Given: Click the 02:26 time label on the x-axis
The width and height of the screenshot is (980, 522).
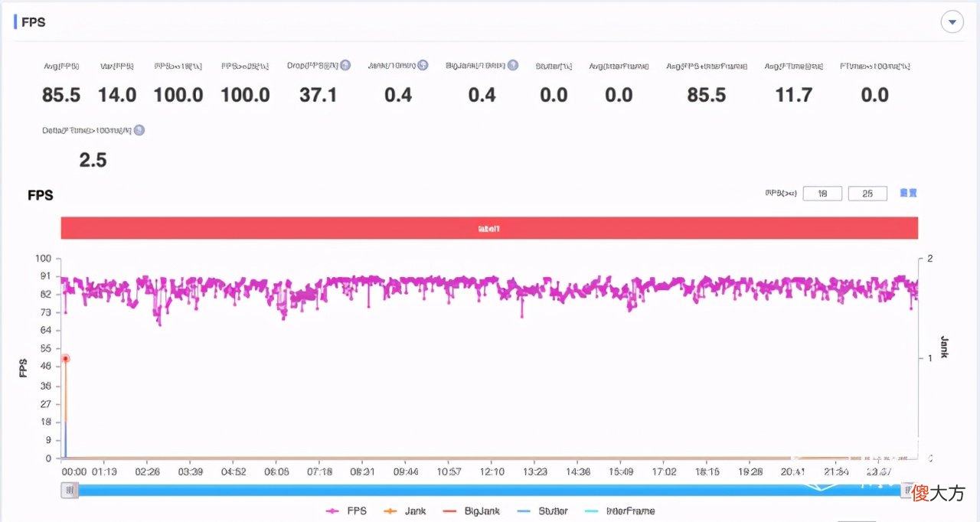Looking at the screenshot, I should pyautogui.click(x=146, y=471).
